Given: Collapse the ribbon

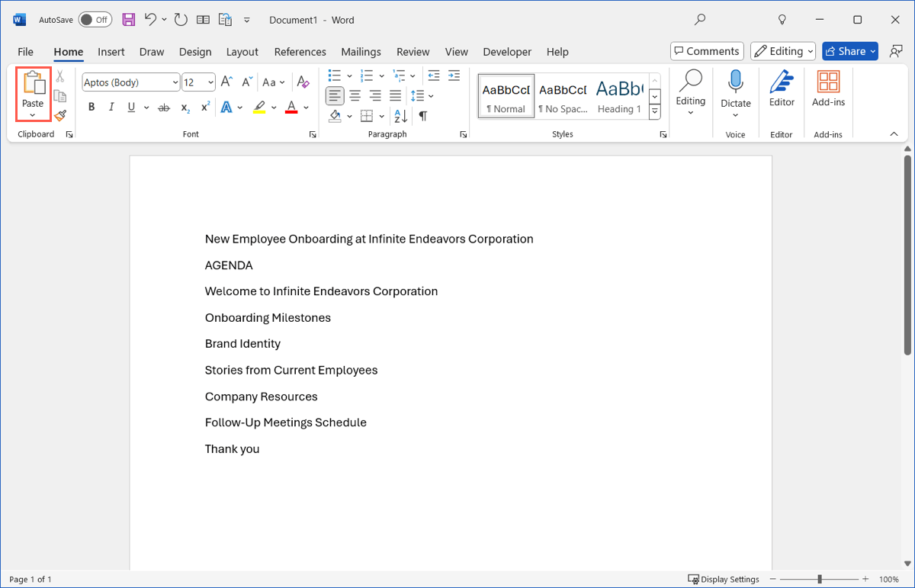Looking at the screenshot, I should click(x=894, y=134).
